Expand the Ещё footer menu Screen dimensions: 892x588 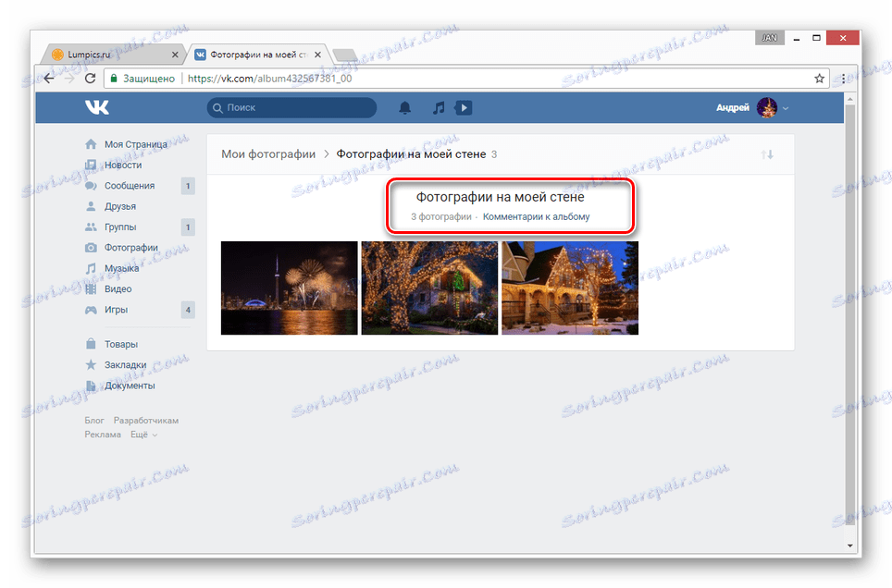coord(141,435)
